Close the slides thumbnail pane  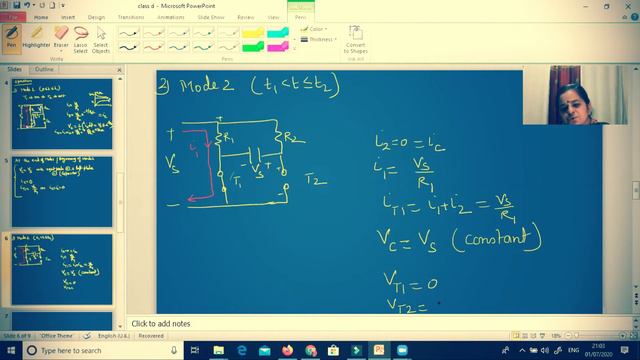[x=119, y=70]
